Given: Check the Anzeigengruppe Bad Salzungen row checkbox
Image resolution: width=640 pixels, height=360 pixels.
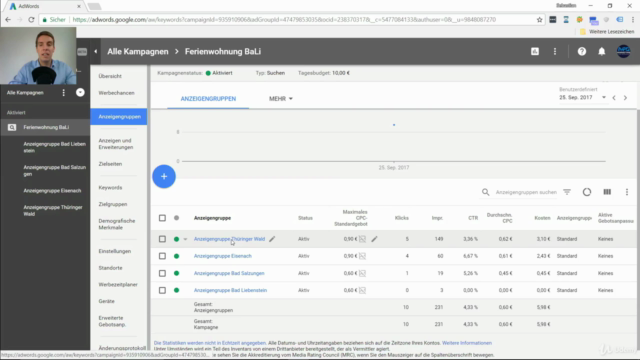Looking at the screenshot, I should [162, 273].
